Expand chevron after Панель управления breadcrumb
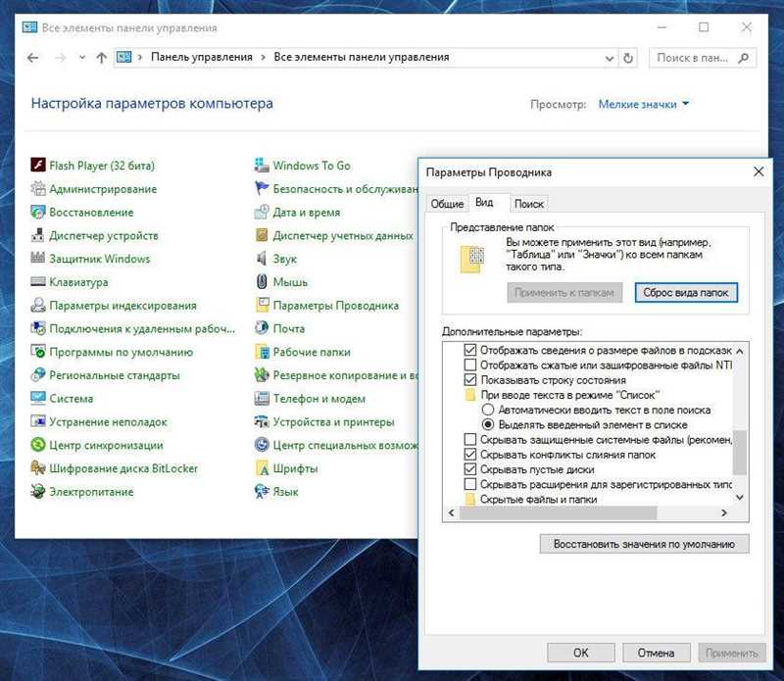Image resolution: width=784 pixels, height=681 pixels. (x=263, y=58)
